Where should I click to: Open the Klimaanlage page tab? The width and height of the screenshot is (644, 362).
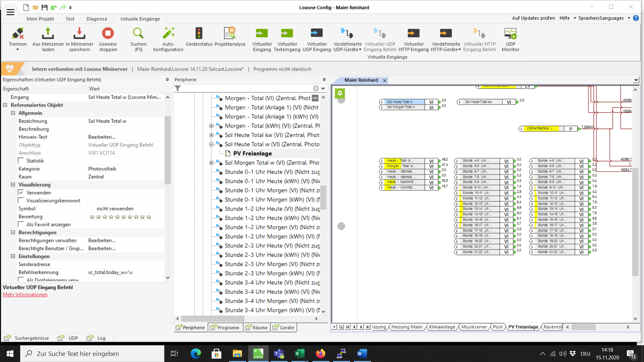[442, 327]
